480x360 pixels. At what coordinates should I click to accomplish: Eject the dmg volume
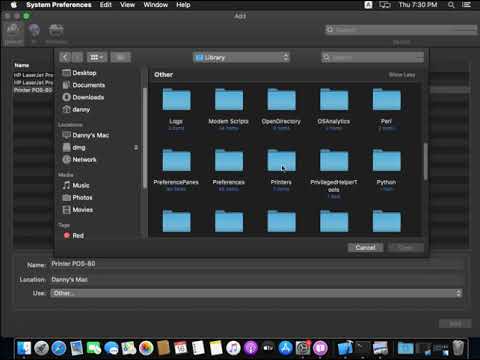coord(136,147)
